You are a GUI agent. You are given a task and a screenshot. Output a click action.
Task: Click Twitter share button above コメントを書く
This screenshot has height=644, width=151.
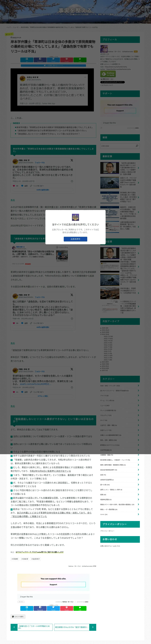pos(53,609)
